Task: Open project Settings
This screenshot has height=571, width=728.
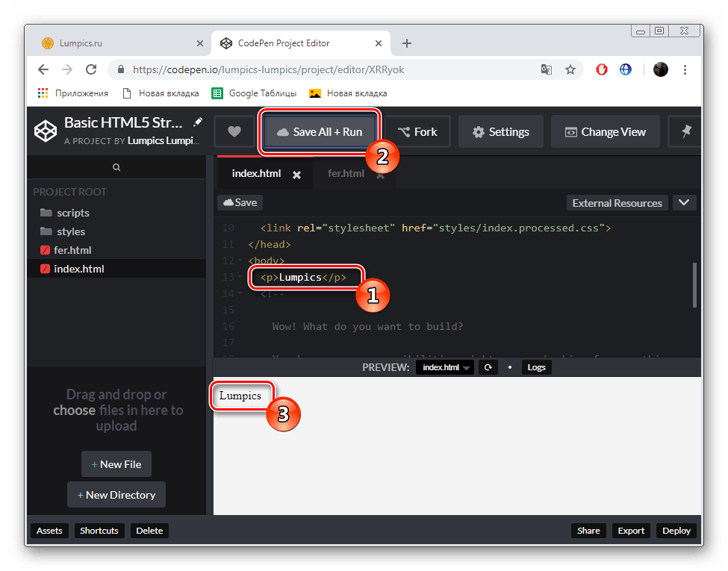Action: 500,131
